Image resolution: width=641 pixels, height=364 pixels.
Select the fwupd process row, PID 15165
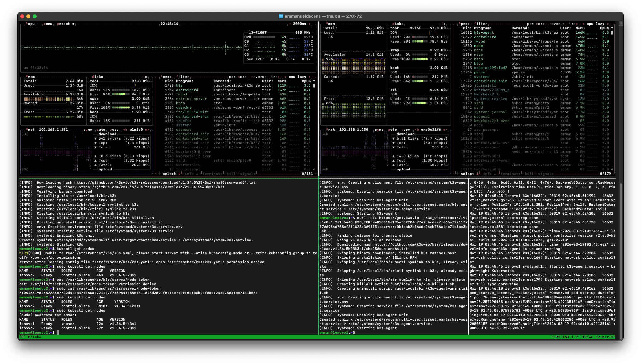(534, 41)
